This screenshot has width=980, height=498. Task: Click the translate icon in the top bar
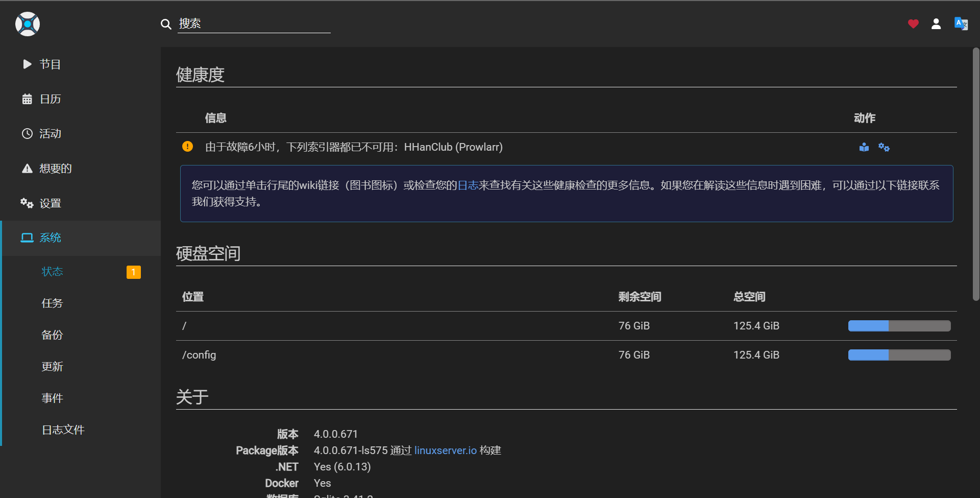961,24
